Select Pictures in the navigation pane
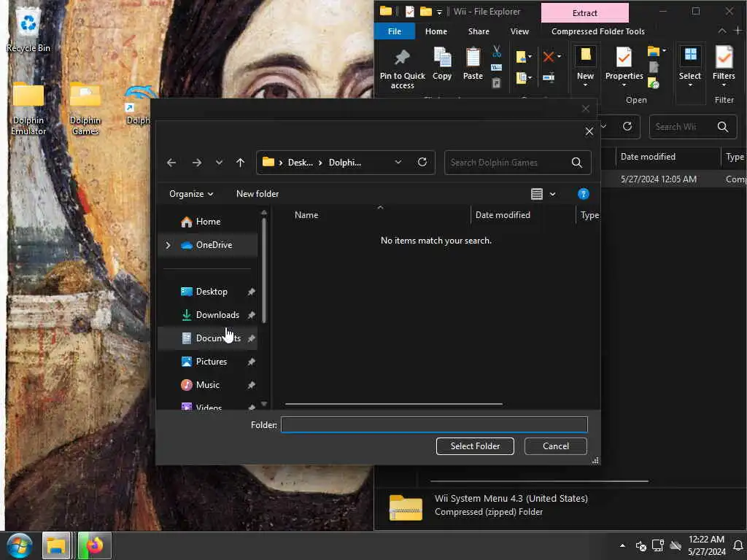Viewport: 747px width, 560px height. point(211,362)
